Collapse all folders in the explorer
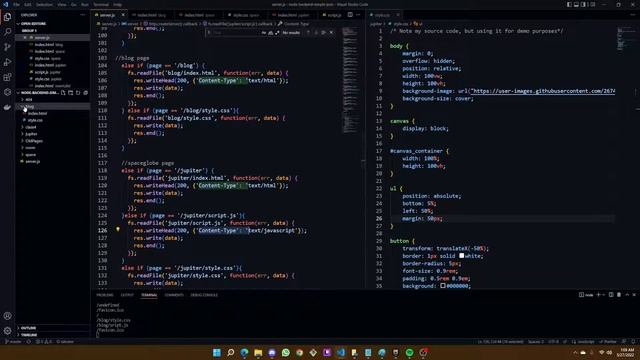 pyautogui.click(x=85, y=93)
